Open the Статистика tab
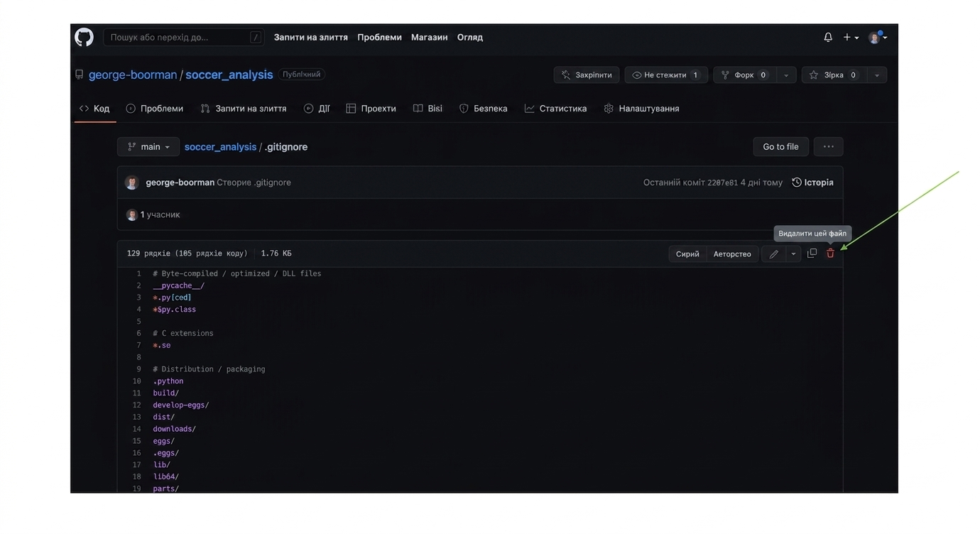Image resolution: width=980 pixels, height=534 pixels. point(556,109)
